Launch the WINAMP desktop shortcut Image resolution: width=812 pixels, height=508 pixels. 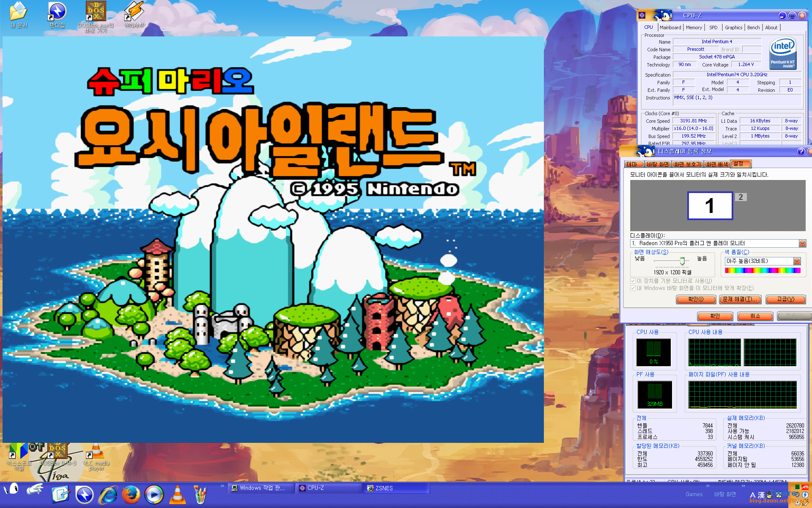134,14
